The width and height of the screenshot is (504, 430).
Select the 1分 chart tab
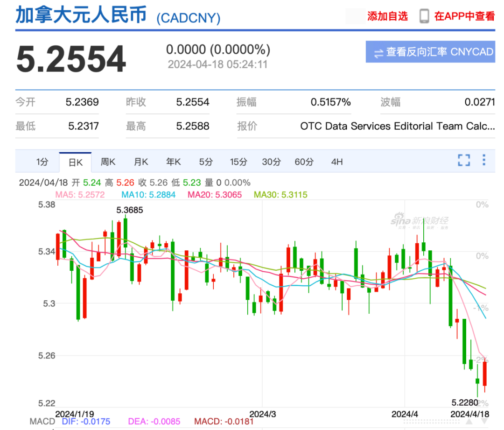click(42, 162)
